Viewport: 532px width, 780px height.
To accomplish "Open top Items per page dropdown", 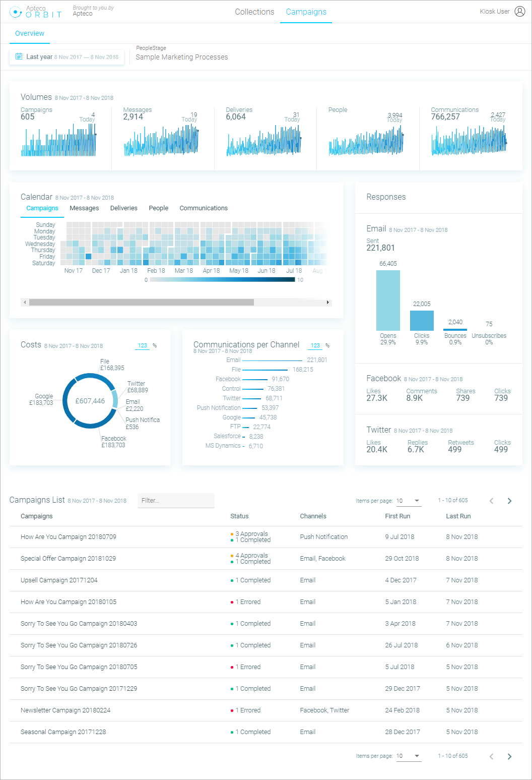I will coord(409,501).
